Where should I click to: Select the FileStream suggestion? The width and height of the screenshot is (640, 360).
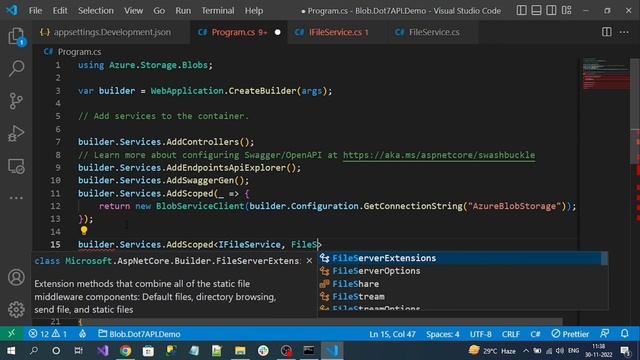click(460, 297)
